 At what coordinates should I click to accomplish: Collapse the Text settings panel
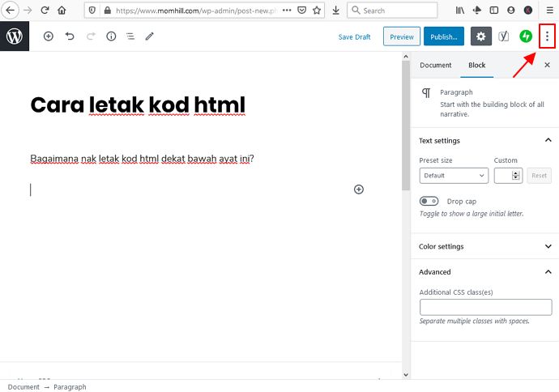click(x=548, y=140)
